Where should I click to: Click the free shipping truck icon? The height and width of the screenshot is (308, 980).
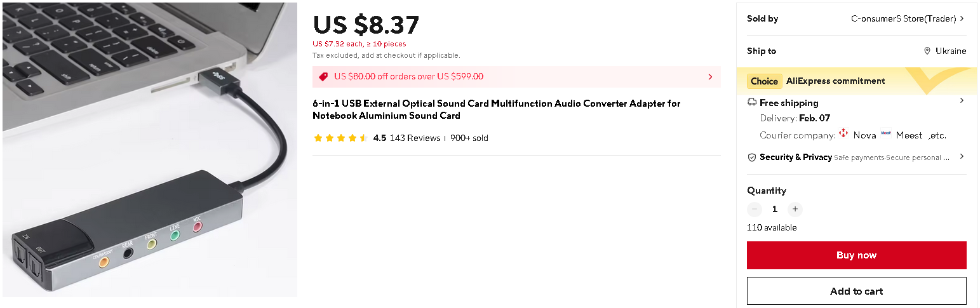(x=752, y=102)
